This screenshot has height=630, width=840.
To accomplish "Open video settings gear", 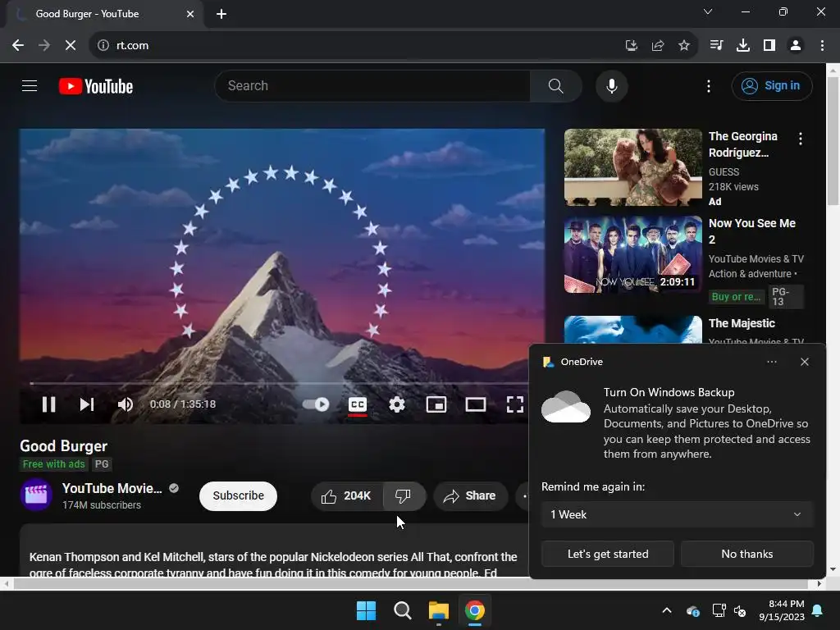I will [396, 404].
